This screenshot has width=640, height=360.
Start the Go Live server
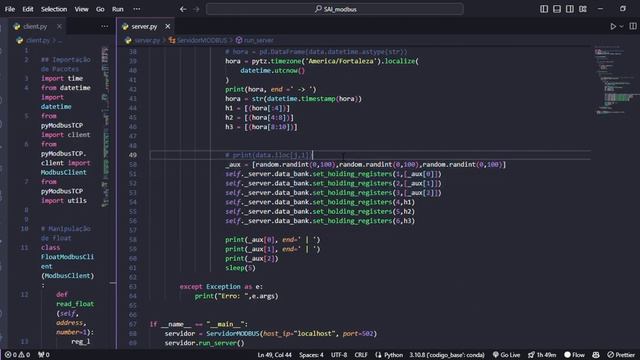tap(506, 355)
